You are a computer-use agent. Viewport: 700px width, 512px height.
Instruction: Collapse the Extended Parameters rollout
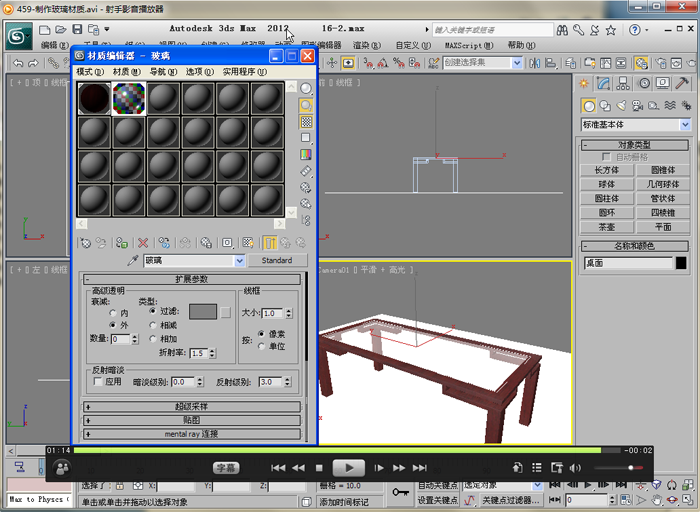pyautogui.click(x=192, y=279)
